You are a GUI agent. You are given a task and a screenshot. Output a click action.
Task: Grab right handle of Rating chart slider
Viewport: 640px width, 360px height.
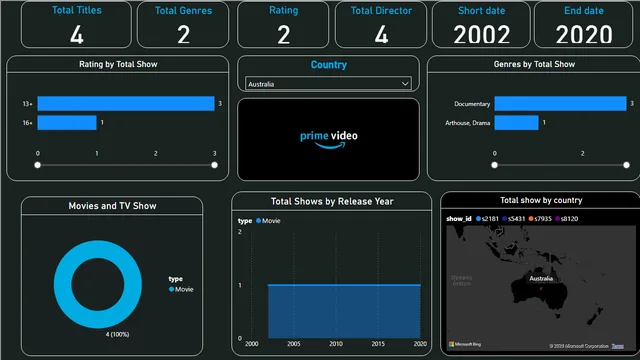pyautogui.click(x=214, y=165)
